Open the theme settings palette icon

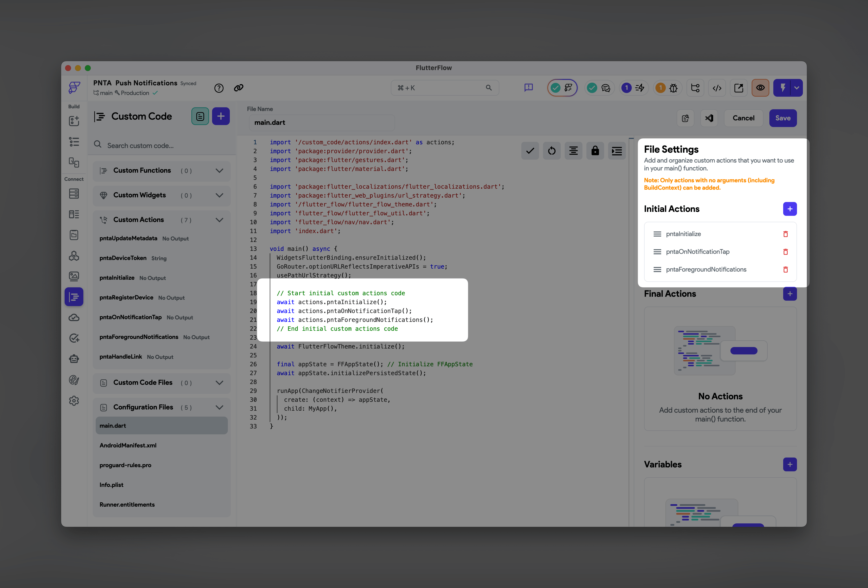(74, 380)
